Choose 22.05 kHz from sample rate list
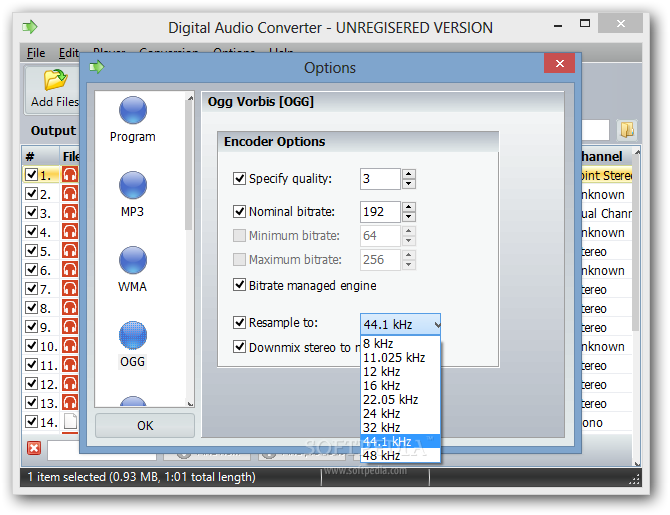670x515 pixels. coord(400,399)
